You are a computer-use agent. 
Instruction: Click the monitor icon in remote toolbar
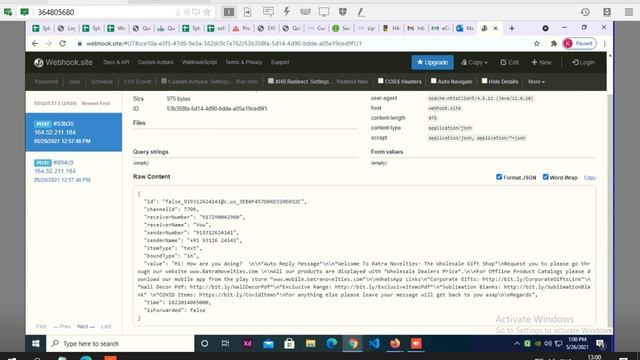(x=324, y=12)
